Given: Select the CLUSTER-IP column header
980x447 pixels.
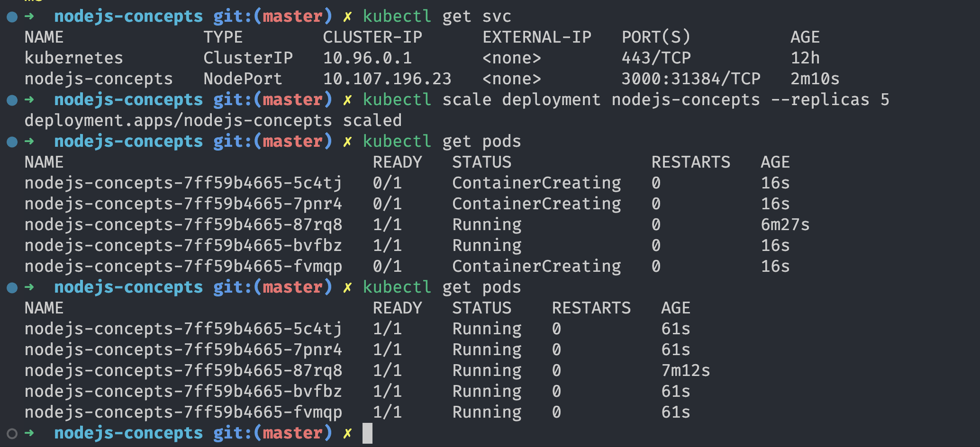Looking at the screenshot, I should point(372,37).
